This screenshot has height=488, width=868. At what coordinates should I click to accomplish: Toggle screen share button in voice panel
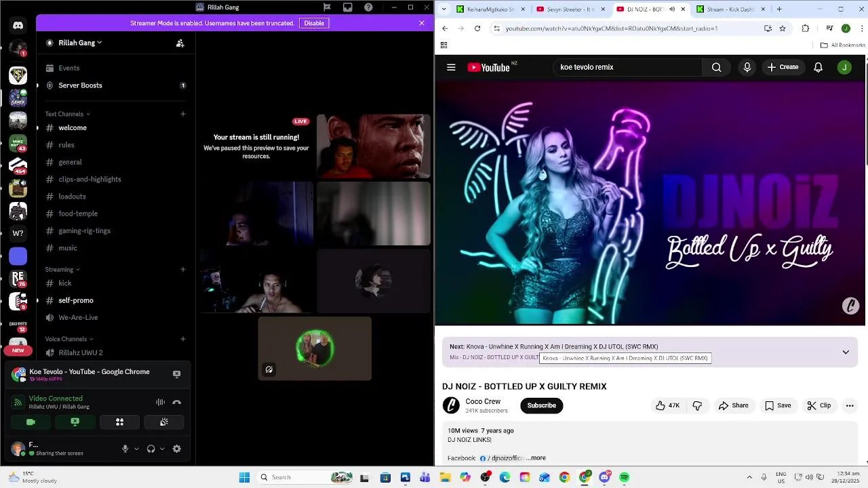75,422
